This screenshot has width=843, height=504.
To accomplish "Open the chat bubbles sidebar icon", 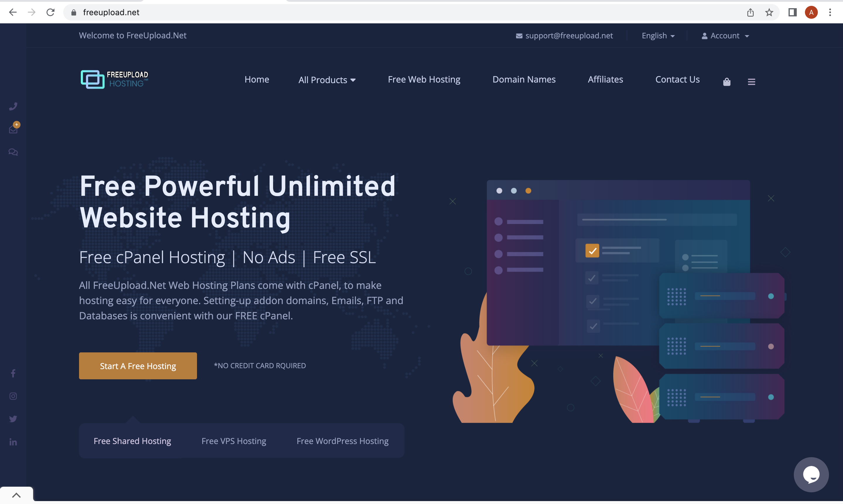I will coord(13,152).
